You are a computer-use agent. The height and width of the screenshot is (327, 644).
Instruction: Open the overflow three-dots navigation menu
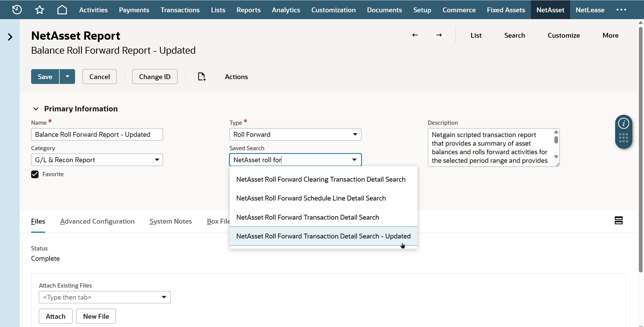pyautogui.click(x=621, y=10)
